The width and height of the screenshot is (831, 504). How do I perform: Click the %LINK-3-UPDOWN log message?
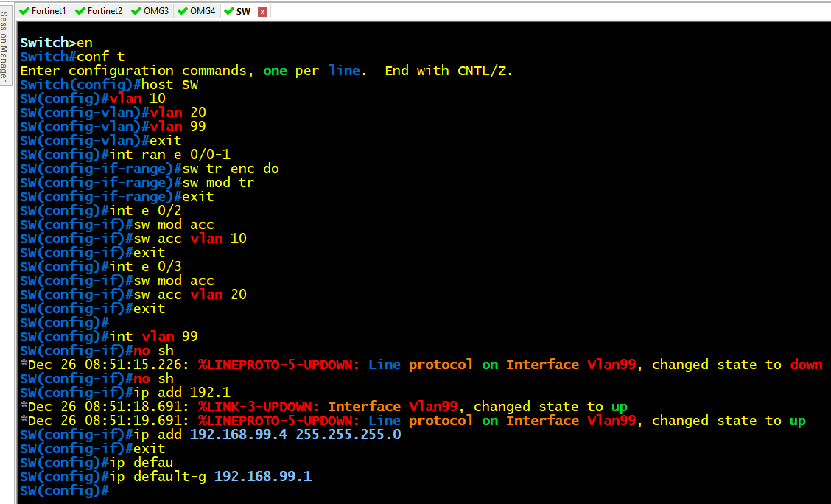(x=259, y=407)
